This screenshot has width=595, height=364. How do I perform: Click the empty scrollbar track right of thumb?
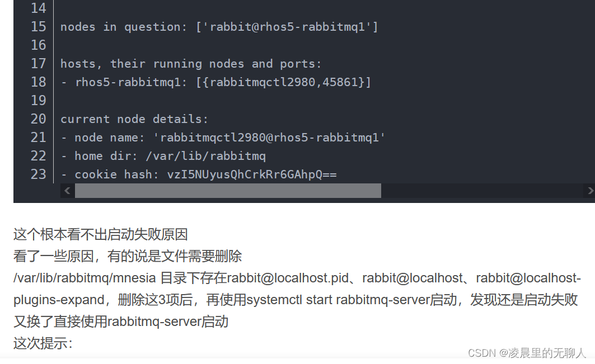point(482,191)
